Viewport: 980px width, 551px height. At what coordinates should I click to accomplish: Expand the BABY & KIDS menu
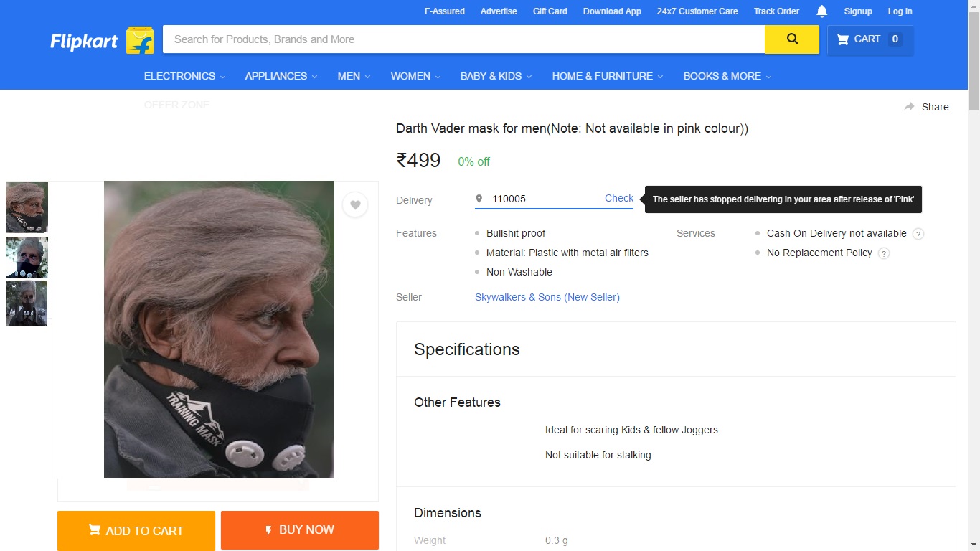(x=496, y=76)
